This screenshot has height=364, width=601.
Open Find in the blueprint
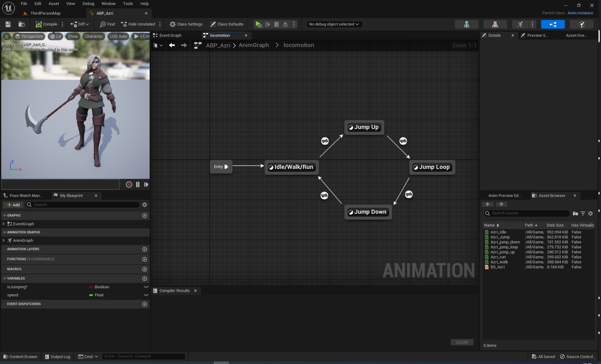pos(107,24)
